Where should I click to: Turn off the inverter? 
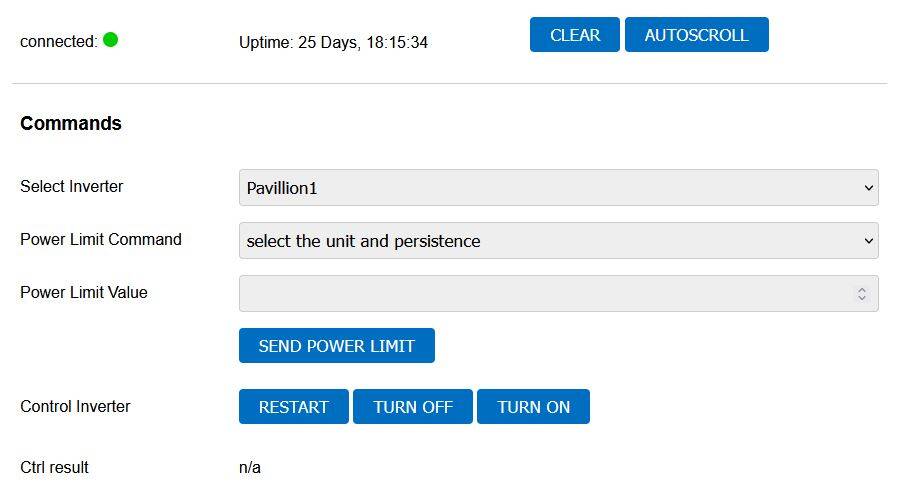[x=413, y=406]
